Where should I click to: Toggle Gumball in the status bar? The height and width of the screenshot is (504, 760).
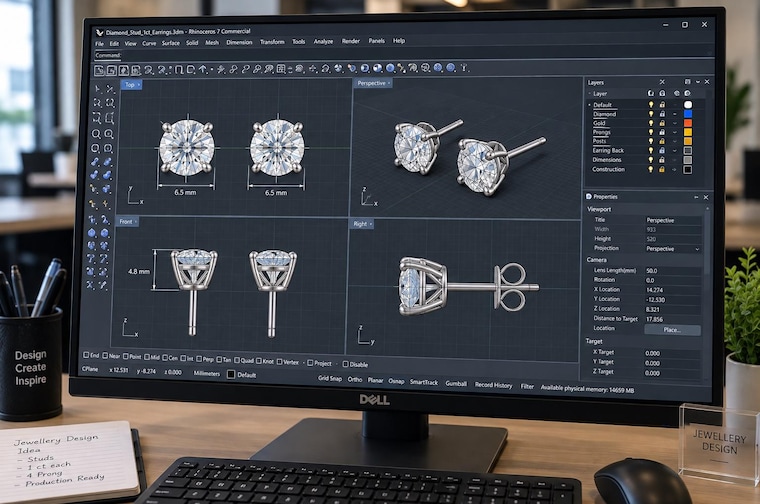tap(456, 383)
